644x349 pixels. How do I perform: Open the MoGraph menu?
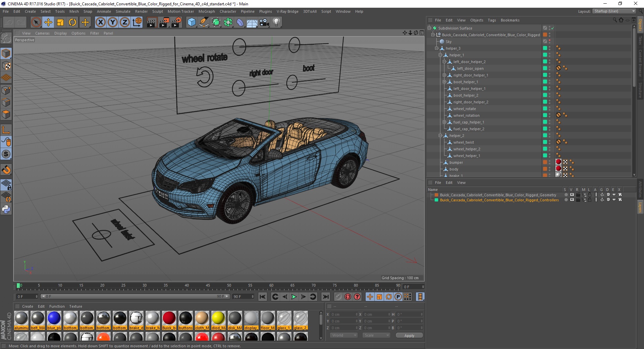coord(207,11)
